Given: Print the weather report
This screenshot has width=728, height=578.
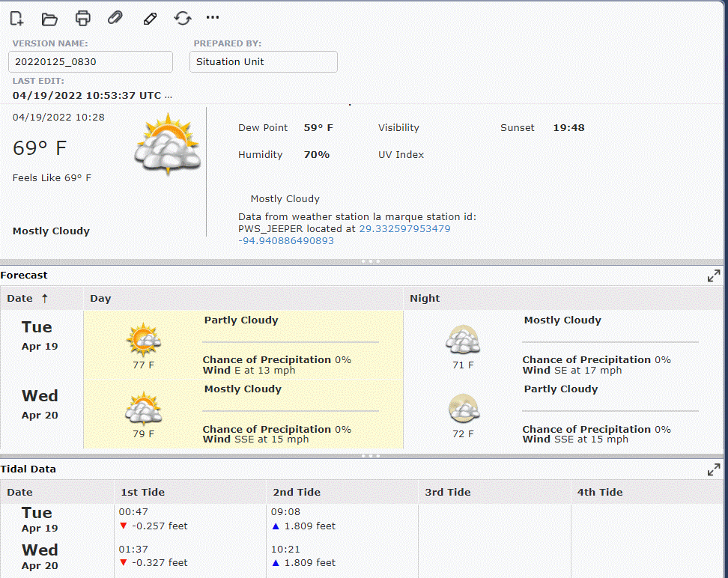Looking at the screenshot, I should 82,18.
